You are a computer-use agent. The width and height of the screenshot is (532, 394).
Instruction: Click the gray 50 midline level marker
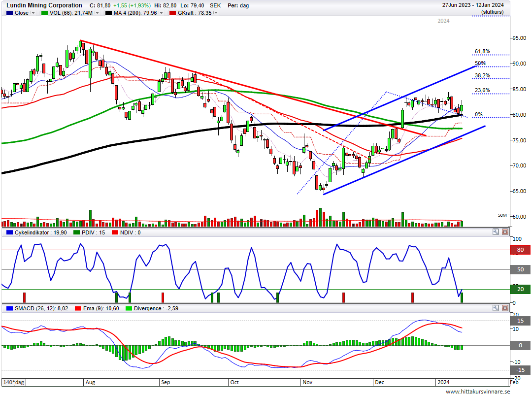tap(521, 269)
